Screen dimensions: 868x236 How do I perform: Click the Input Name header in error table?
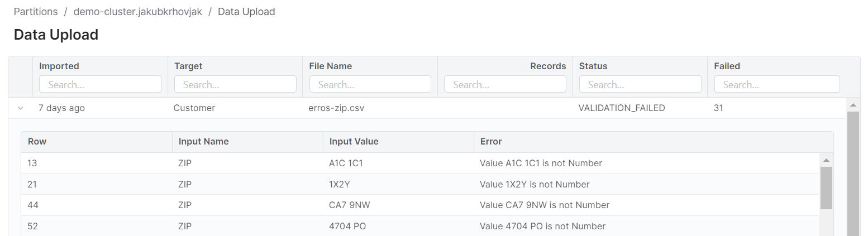tap(203, 142)
